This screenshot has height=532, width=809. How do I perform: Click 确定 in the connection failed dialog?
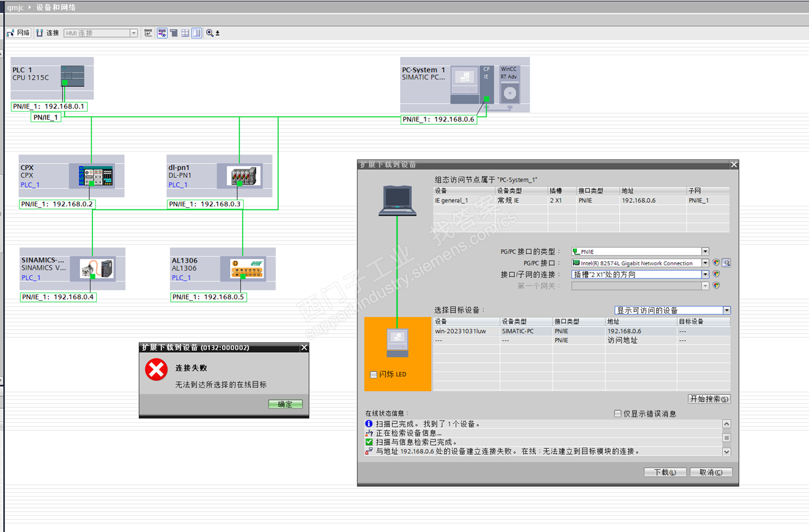click(285, 404)
